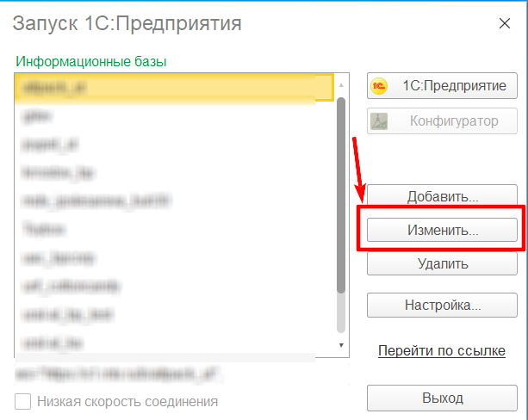The width and height of the screenshot is (528, 420).
Task: Click the yellow 1C logo icon
Action: 379,86
